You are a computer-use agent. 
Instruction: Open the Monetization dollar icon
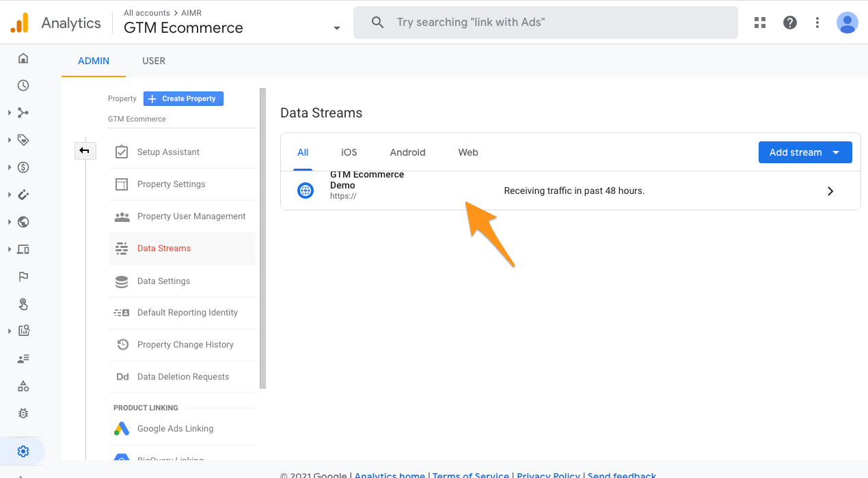click(23, 167)
